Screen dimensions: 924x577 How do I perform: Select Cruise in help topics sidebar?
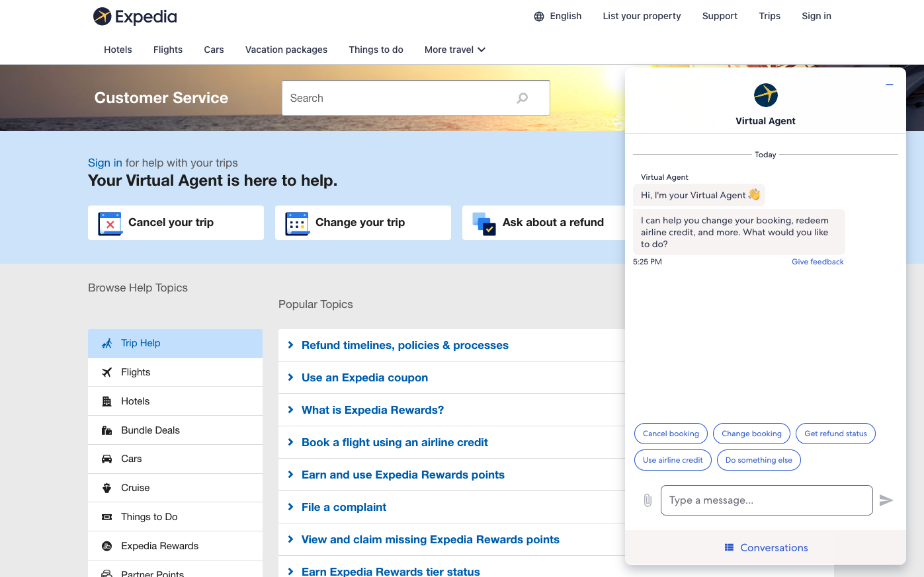175,488
